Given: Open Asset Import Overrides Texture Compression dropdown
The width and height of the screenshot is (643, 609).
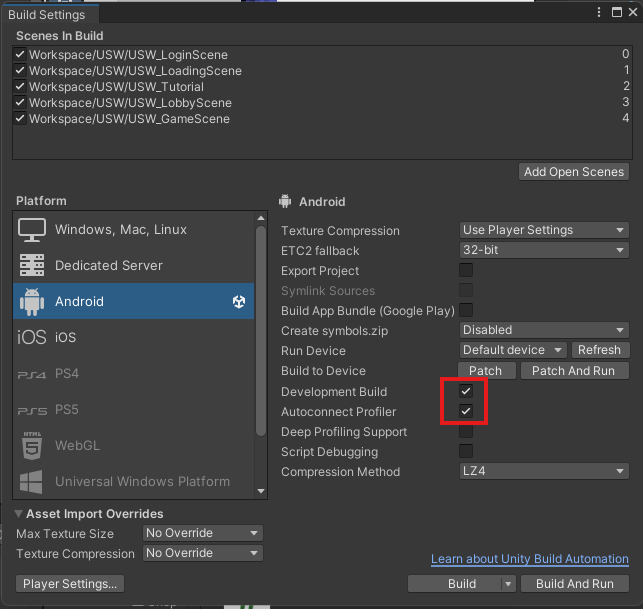Looking at the screenshot, I should tap(203, 553).
